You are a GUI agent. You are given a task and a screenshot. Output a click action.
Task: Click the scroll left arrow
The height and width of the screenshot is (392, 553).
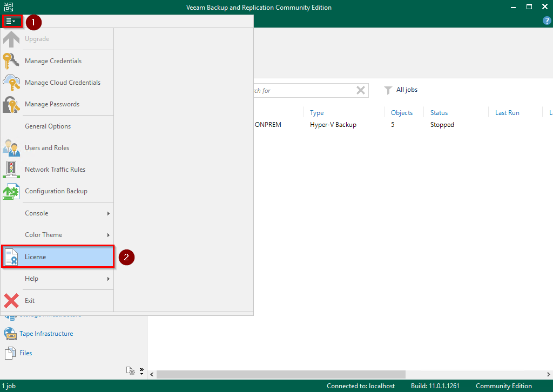click(152, 374)
